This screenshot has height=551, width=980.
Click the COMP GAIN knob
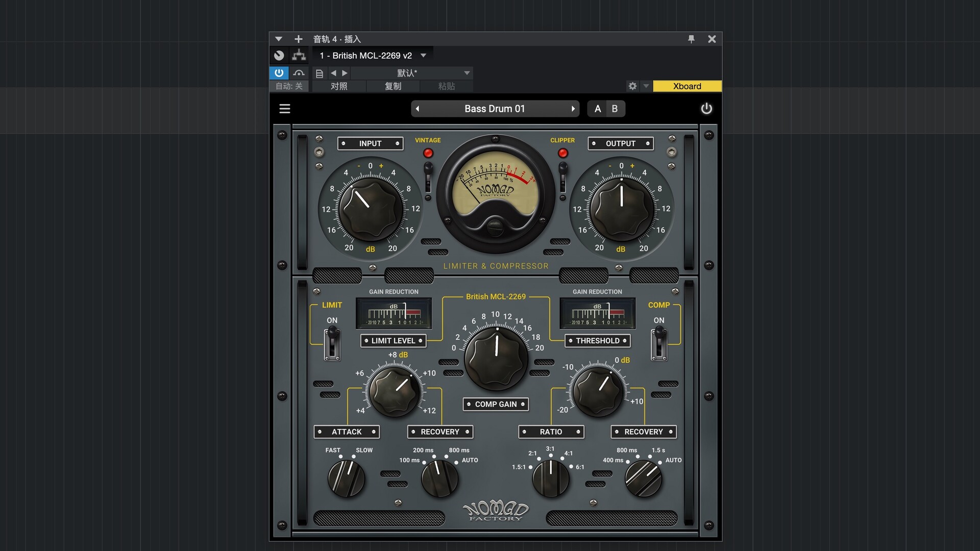(497, 359)
